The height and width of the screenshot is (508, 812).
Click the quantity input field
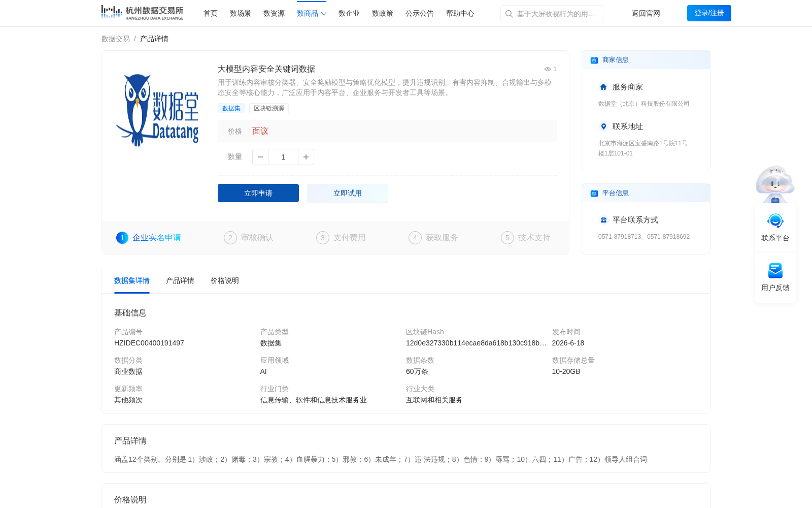tap(283, 157)
